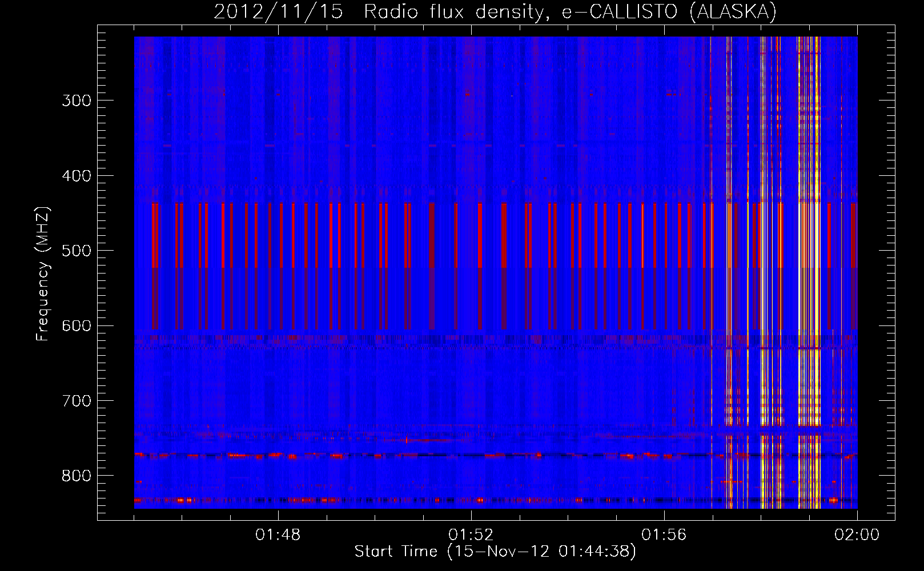This screenshot has width=924, height=571.
Task: Click the "600" frequency tick label
Action: 77,326
